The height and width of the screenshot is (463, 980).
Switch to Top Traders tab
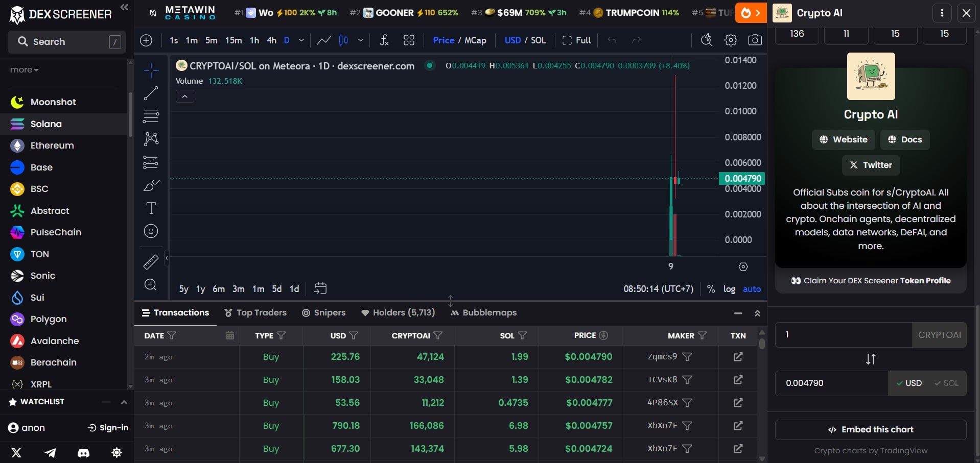pyautogui.click(x=255, y=313)
